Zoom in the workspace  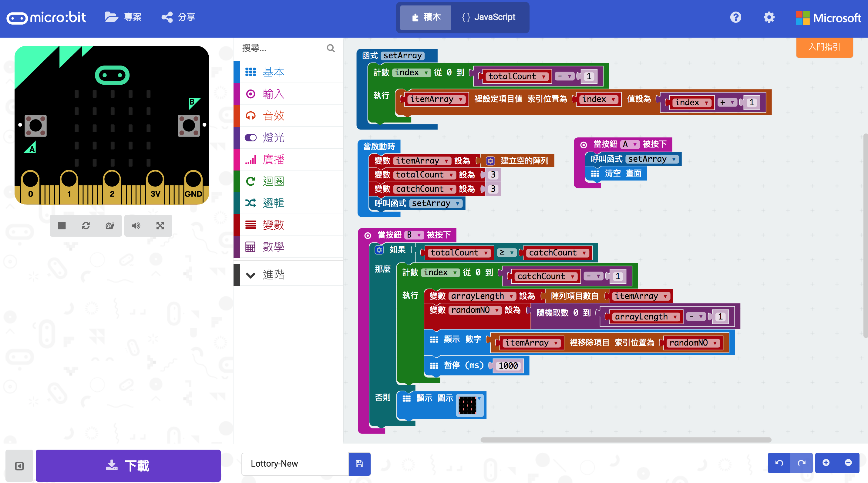click(x=826, y=463)
